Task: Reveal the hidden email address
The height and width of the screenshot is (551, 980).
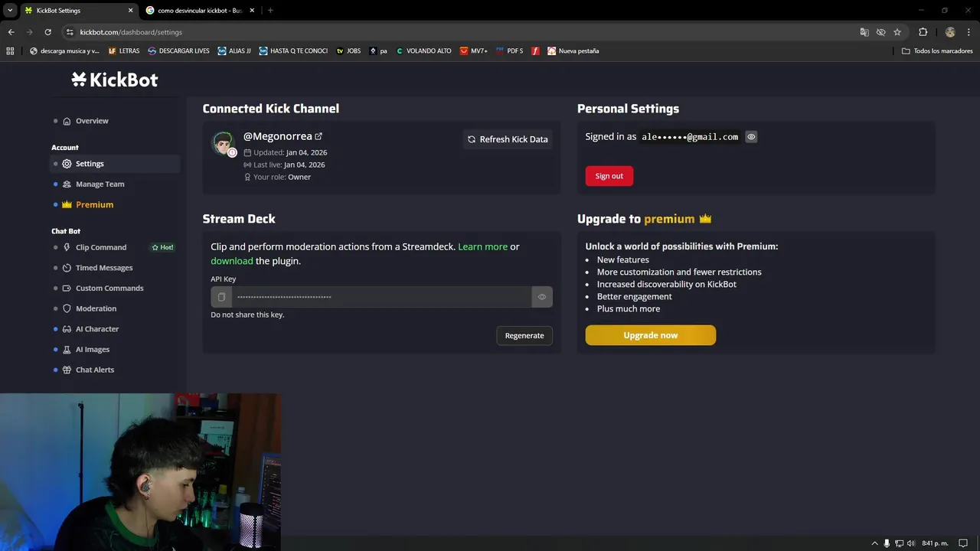Action: click(751, 137)
